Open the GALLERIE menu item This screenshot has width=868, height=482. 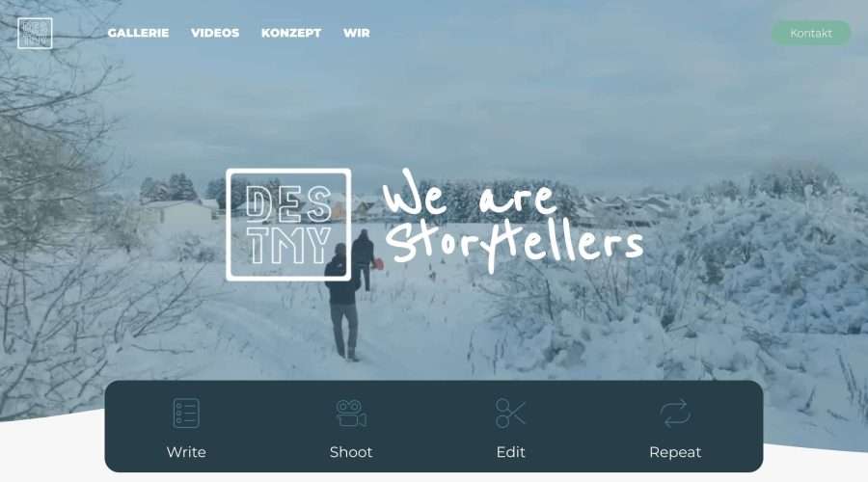(x=138, y=33)
